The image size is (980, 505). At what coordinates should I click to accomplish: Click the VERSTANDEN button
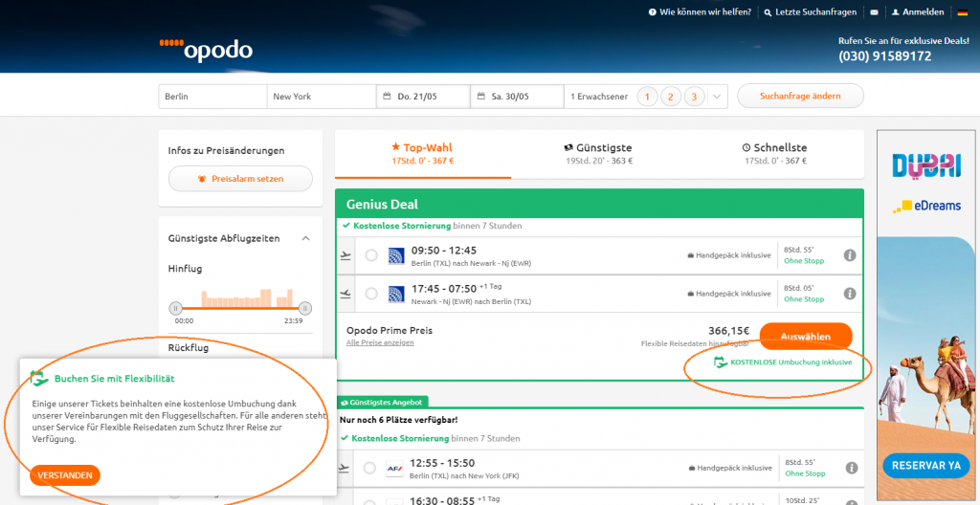65,475
